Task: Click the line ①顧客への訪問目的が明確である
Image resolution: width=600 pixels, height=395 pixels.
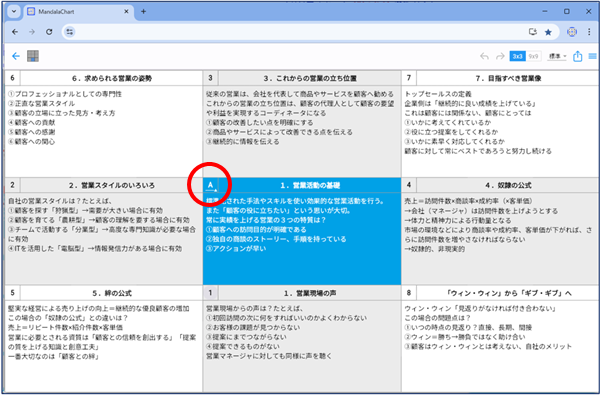Action: 256,230
